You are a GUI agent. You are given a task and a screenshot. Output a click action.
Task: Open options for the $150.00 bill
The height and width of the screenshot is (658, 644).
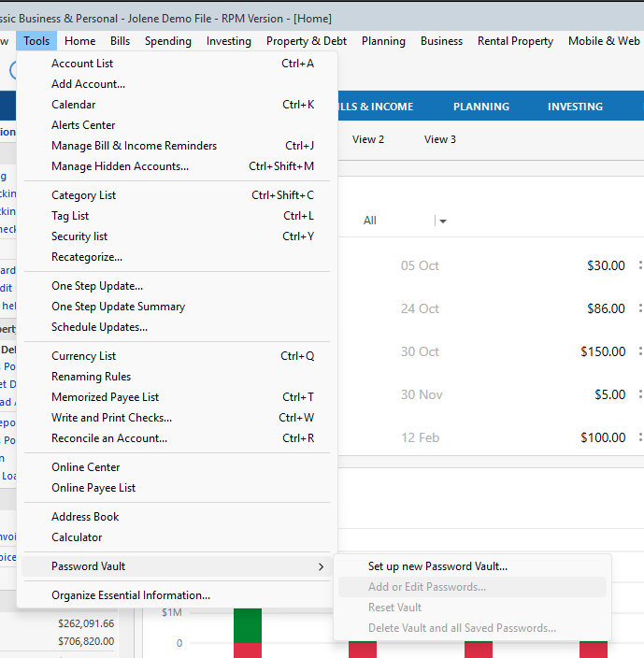[640, 351]
